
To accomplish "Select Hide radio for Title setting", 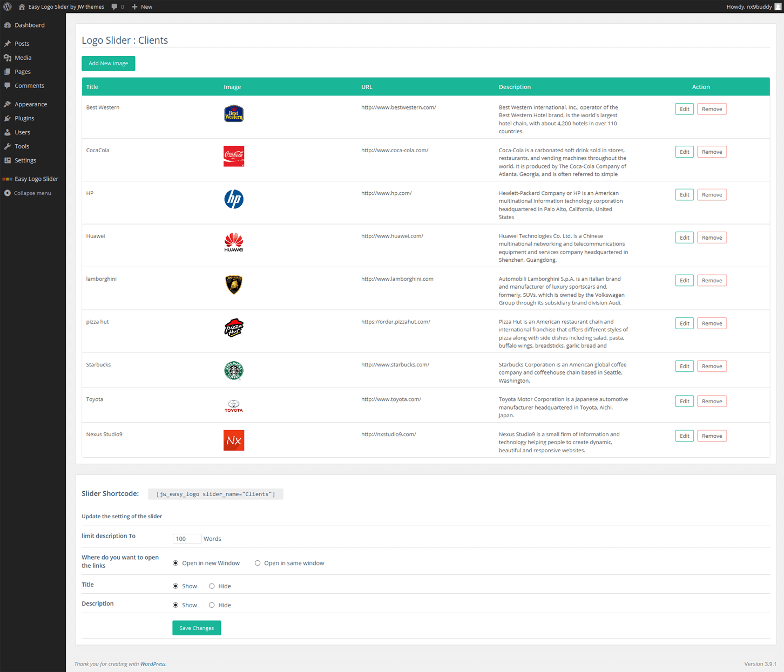I will pyautogui.click(x=212, y=586).
